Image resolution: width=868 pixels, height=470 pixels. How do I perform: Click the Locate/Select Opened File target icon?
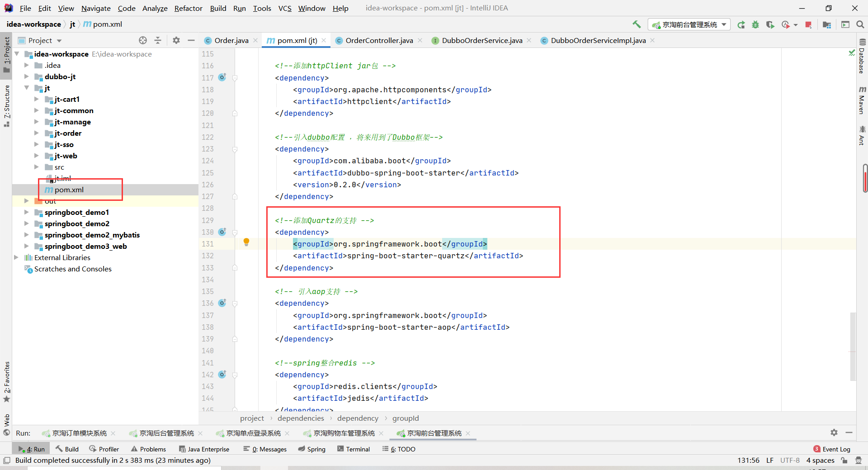pos(143,40)
